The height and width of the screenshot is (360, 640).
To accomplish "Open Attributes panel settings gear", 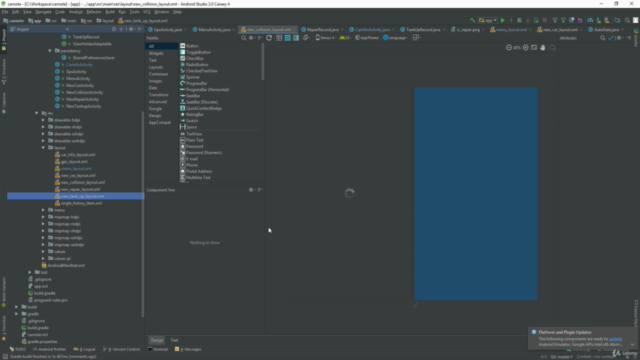I will (x=620, y=38).
